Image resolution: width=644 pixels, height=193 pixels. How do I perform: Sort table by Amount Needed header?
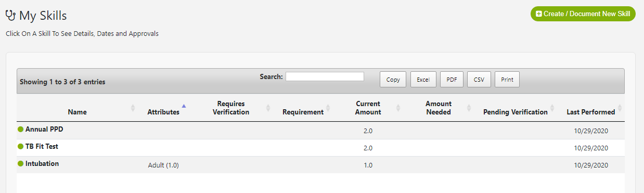[x=438, y=108]
